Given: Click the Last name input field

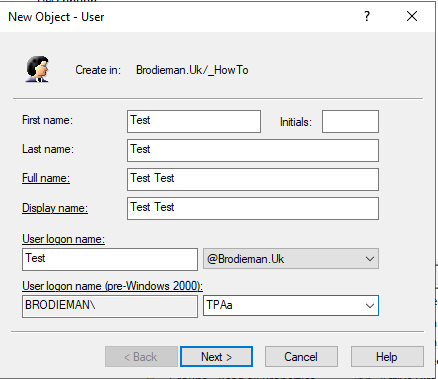Looking at the screenshot, I should 253,150.
